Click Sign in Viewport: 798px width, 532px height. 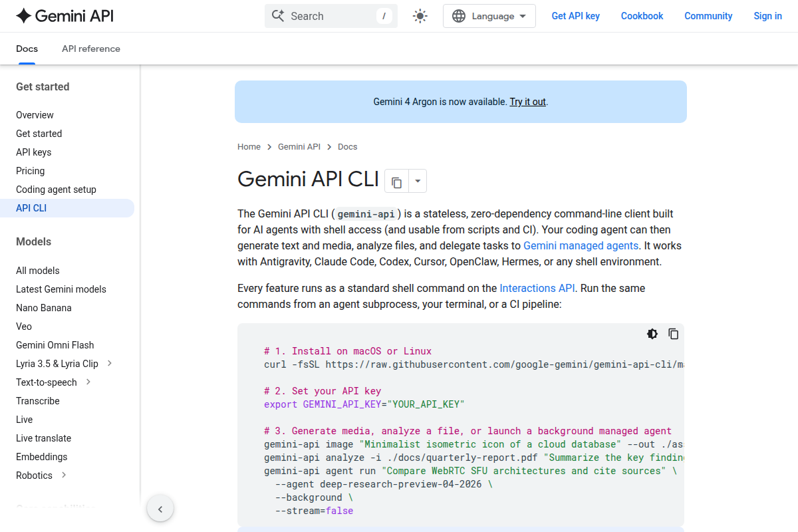click(767, 16)
